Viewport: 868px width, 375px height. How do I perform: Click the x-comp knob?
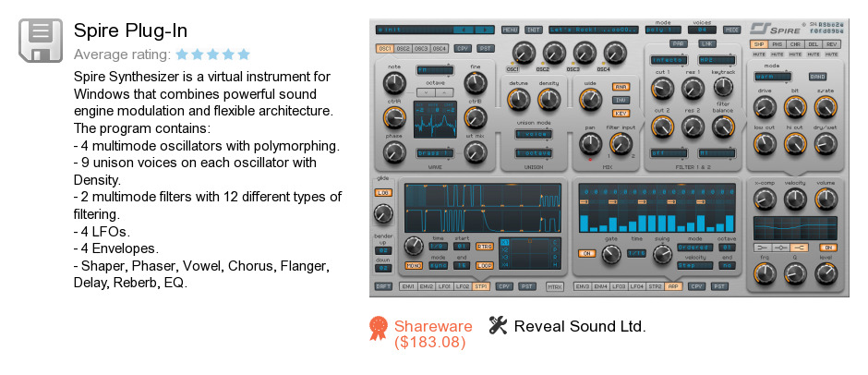click(765, 199)
